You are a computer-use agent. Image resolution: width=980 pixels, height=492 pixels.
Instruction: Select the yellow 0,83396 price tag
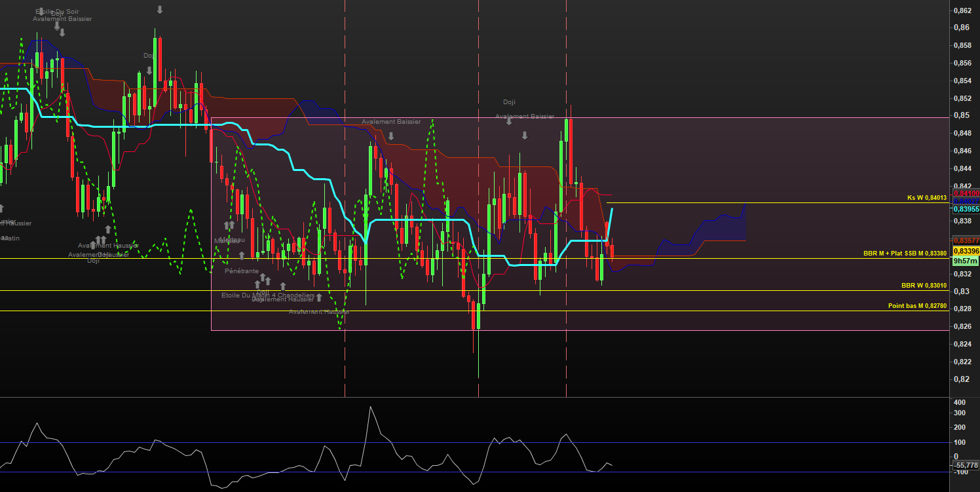(966, 251)
